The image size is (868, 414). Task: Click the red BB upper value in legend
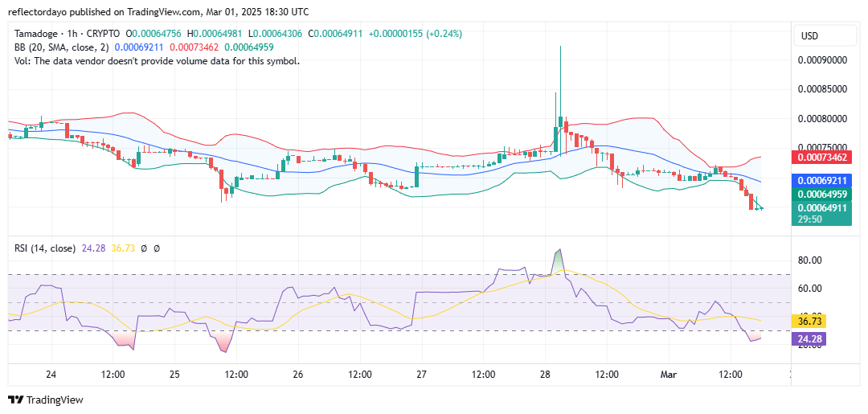(x=193, y=47)
